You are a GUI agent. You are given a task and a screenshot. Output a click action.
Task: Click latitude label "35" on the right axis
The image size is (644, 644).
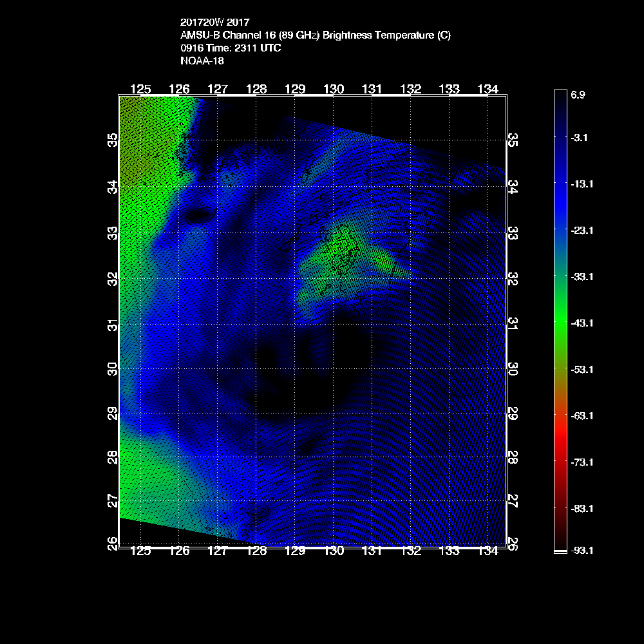click(513, 140)
